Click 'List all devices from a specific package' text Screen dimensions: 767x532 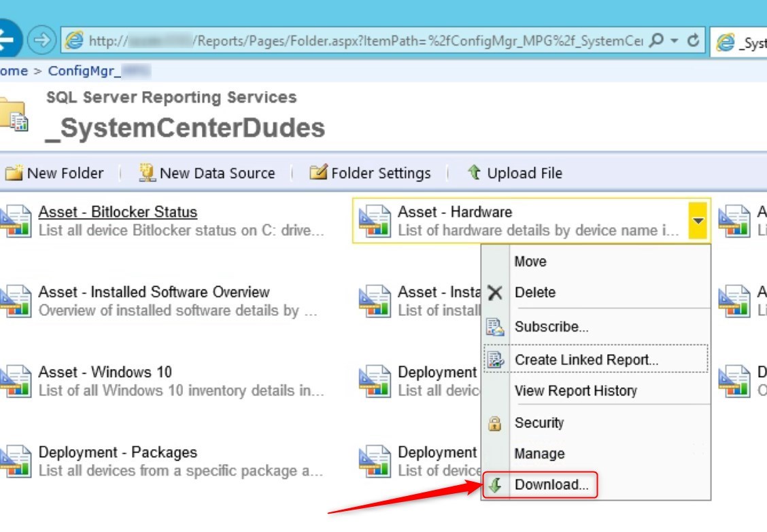[180, 471]
